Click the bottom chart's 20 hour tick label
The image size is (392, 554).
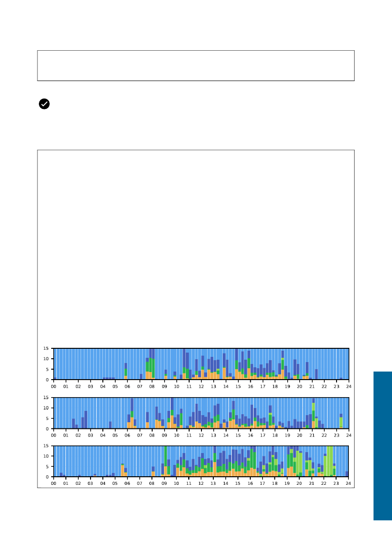300,484
